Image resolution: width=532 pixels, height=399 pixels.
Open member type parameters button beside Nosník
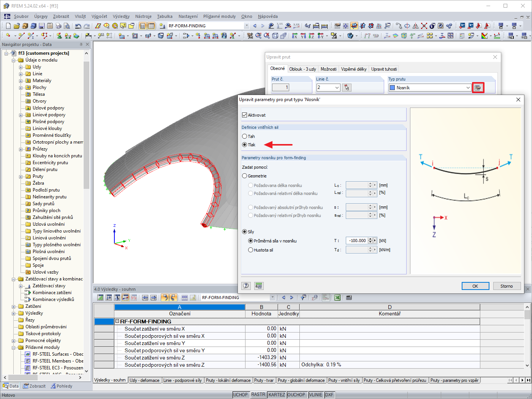click(x=478, y=87)
